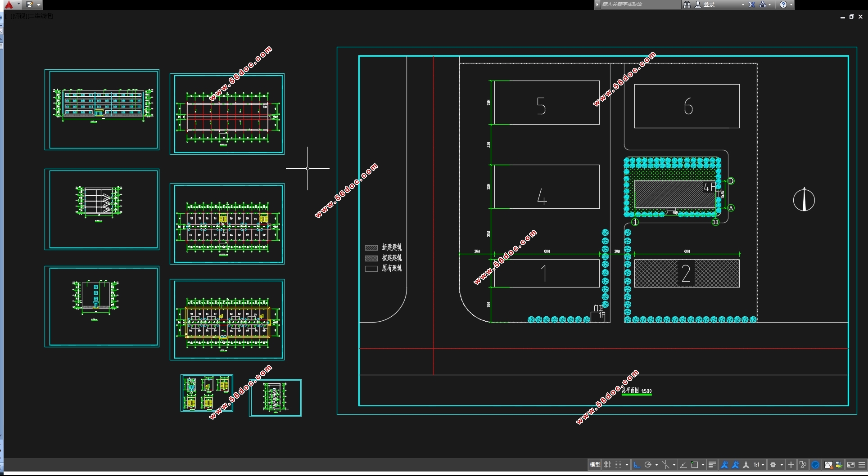Open Autodesk Exchange with the X icon

[x=752, y=4]
